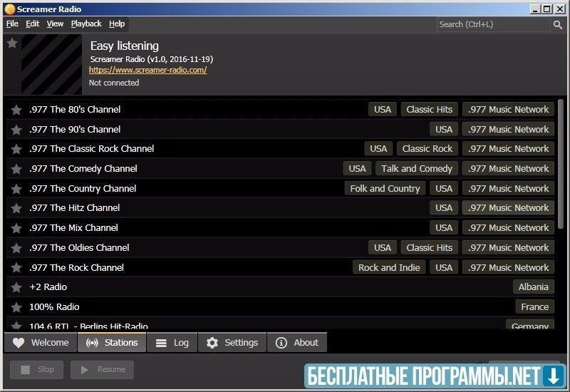
Task: Star .977 The Classic Rock Channel
Action: pyautogui.click(x=16, y=149)
